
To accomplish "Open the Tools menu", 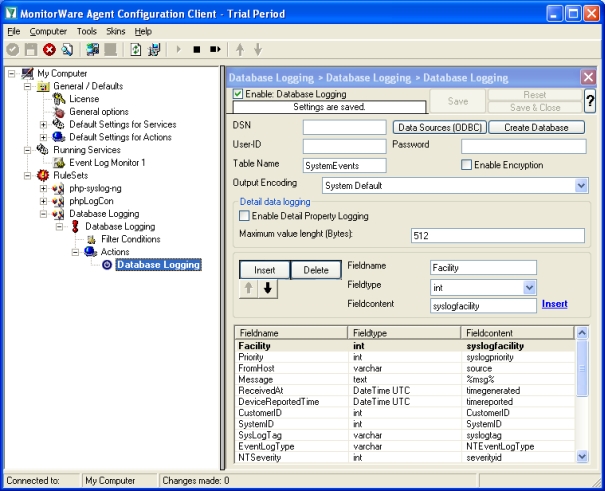I will coord(87,31).
